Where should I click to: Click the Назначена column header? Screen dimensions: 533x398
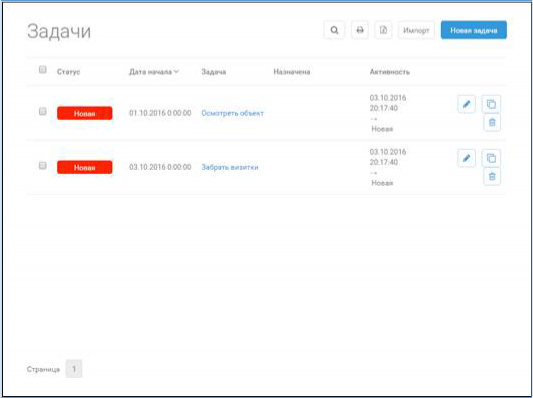[x=292, y=72]
